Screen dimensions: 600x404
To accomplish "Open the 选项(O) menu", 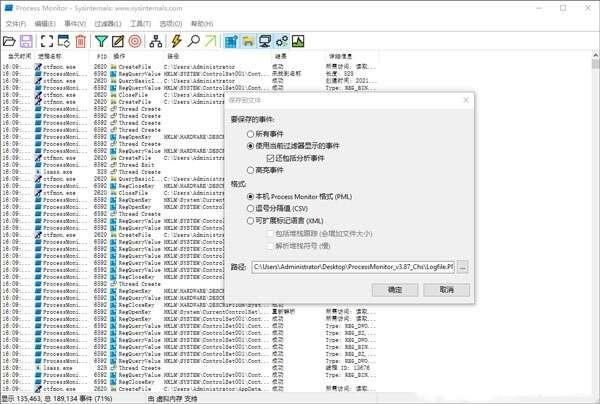I will coord(171,23).
